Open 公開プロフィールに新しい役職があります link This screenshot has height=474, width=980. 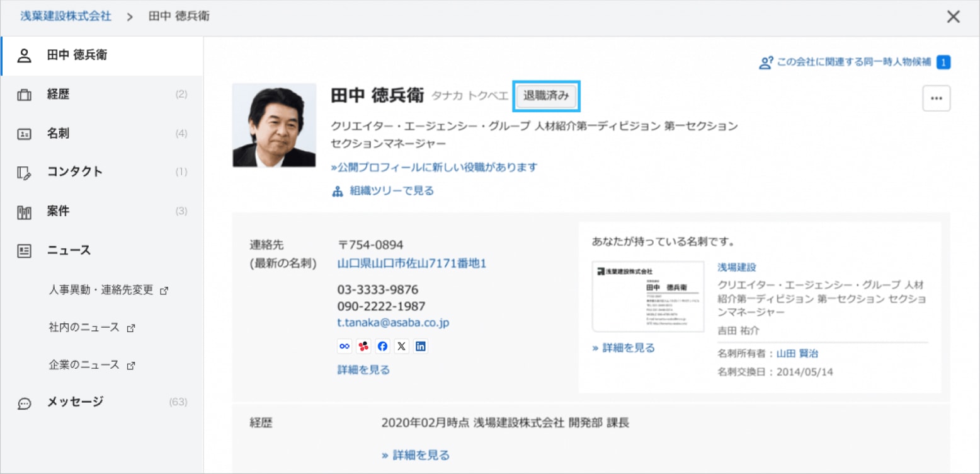click(434, 167)
